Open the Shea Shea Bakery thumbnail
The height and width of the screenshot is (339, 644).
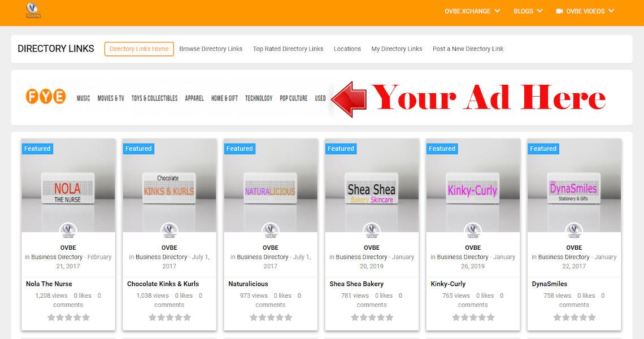[x=372, y=186]
